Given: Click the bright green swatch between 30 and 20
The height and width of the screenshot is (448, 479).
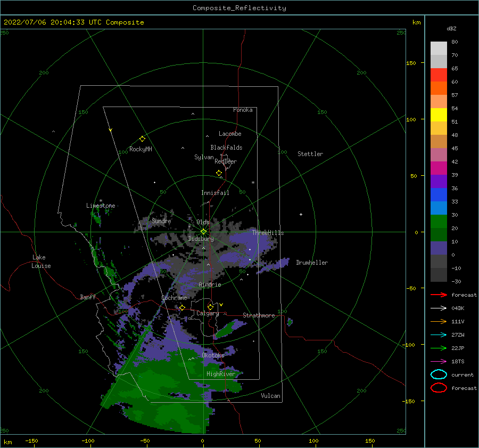Looking at the screenshot, I should (x=439, y=222).
